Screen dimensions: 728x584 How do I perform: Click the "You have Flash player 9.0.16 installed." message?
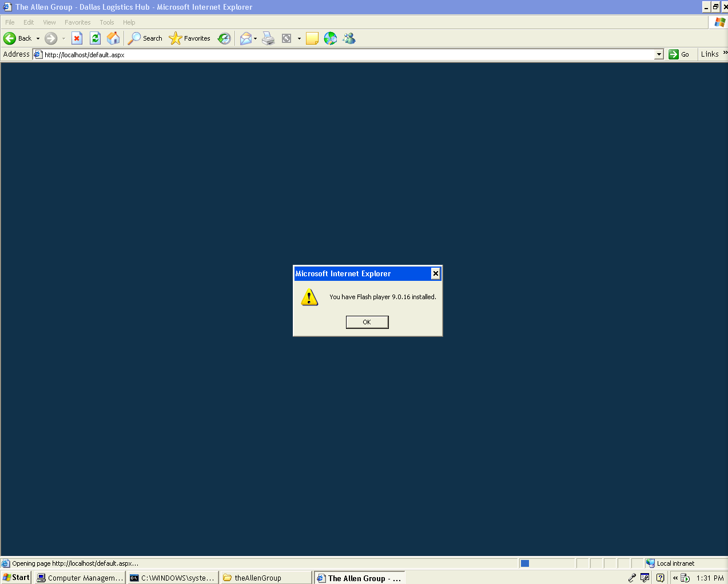[x=383, y=297]
